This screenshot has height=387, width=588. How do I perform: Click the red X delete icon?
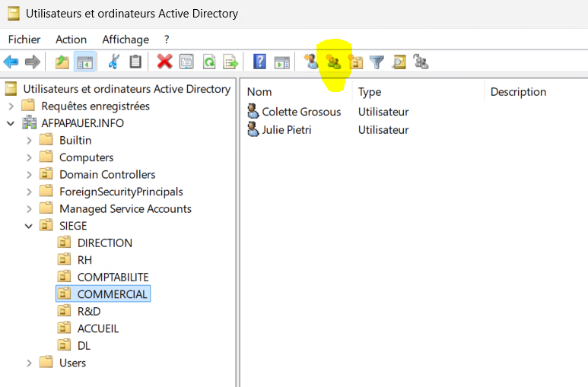(164, 62)
